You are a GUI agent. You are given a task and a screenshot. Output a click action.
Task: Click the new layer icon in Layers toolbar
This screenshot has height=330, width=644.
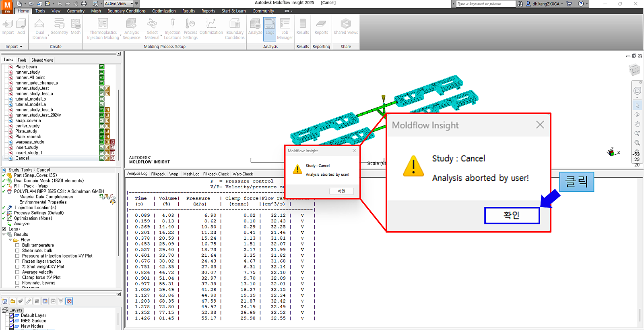5,301
